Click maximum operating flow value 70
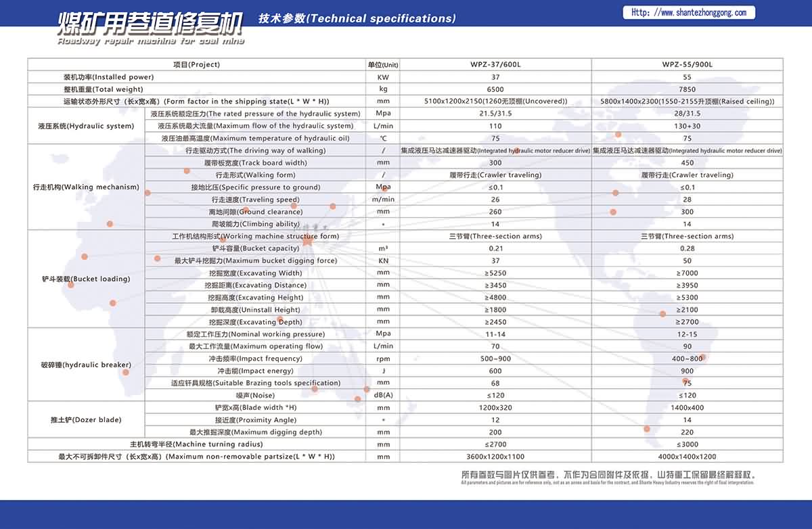 click(495, 346)
